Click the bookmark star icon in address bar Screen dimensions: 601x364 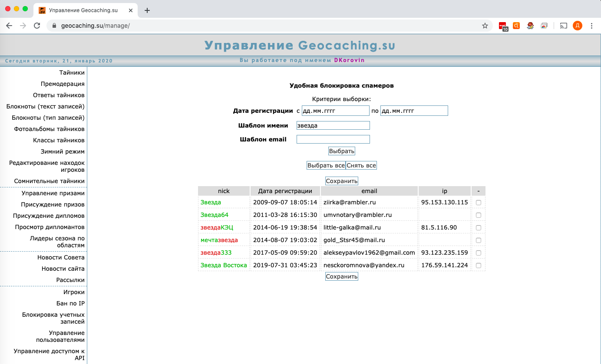[485, 26]
